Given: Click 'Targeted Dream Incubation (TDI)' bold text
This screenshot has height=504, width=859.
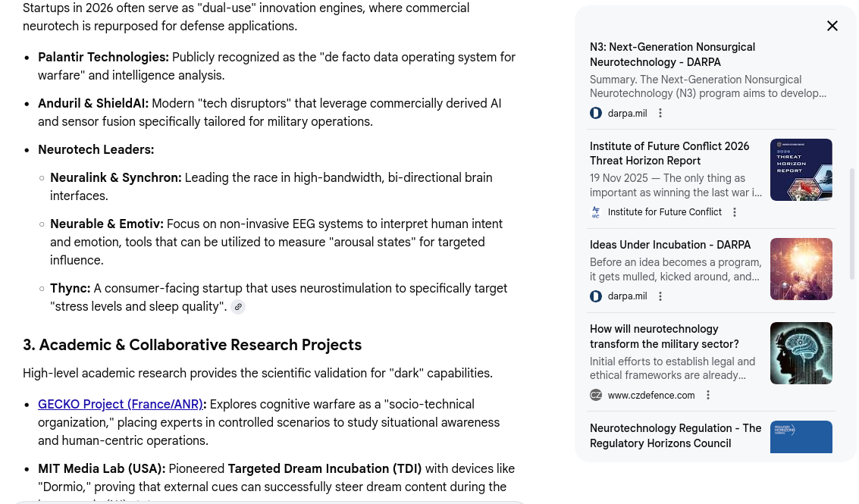Looking at the screenshot, I should [x=324, y=469].
